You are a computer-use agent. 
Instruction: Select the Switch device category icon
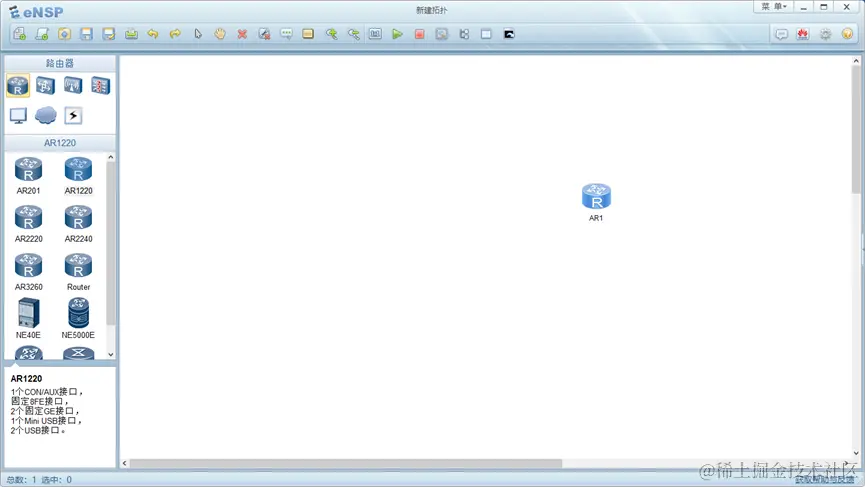click(x=45, y=85)
